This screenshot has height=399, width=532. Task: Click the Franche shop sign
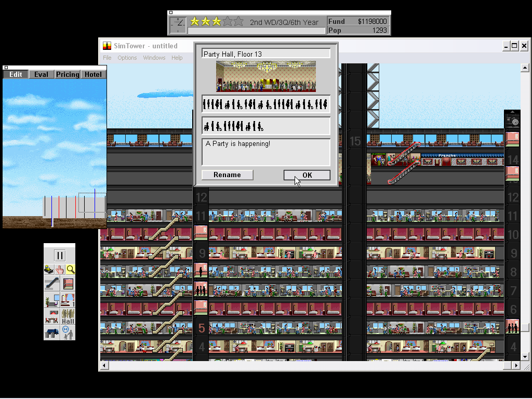point(447,155)
